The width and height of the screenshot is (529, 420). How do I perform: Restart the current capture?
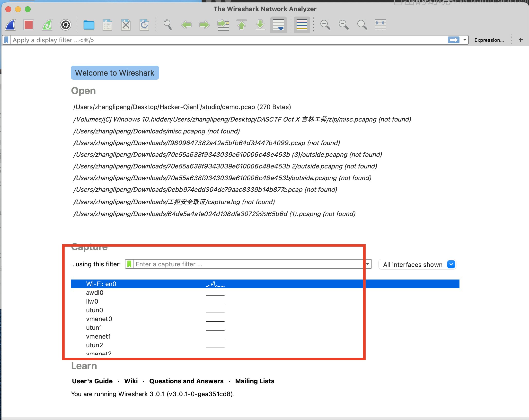click(x=47, y=25)
